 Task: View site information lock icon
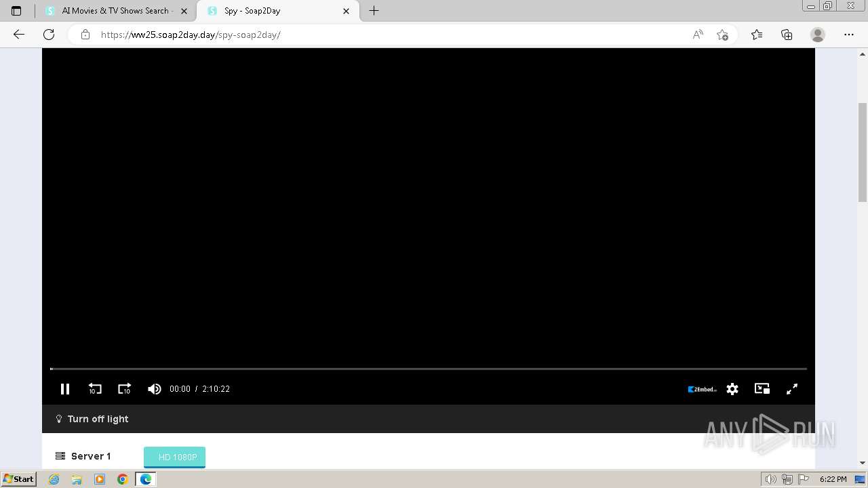(x=85, y=35)
